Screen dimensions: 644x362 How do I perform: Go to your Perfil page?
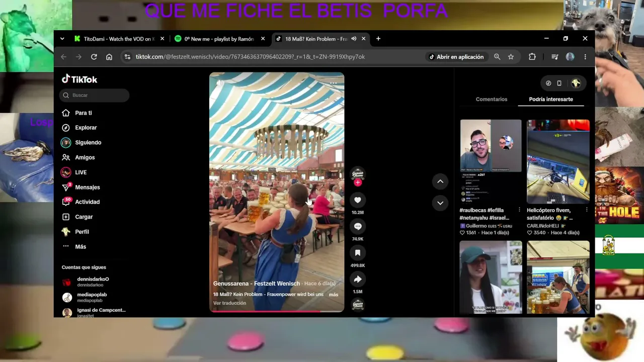75,232
